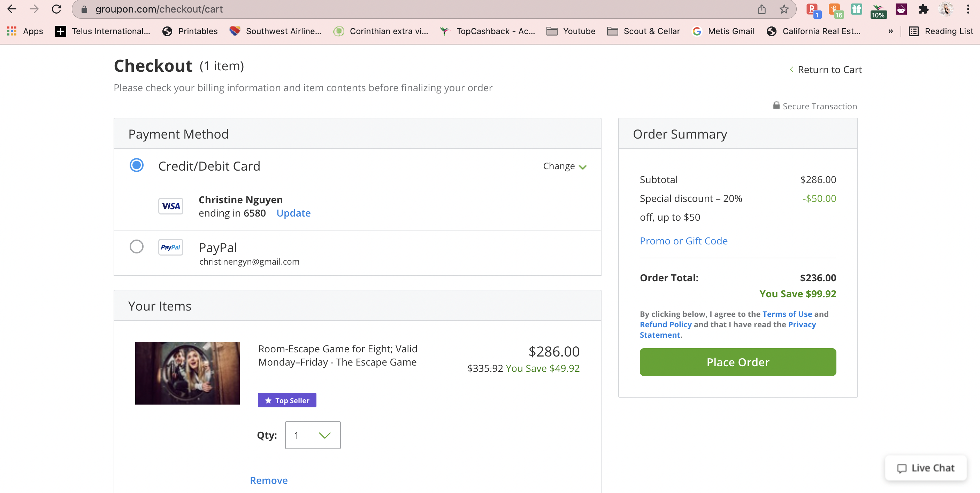Select Credit/Debit Card radio button
980x493 pixels.
(x=136, y=165)
